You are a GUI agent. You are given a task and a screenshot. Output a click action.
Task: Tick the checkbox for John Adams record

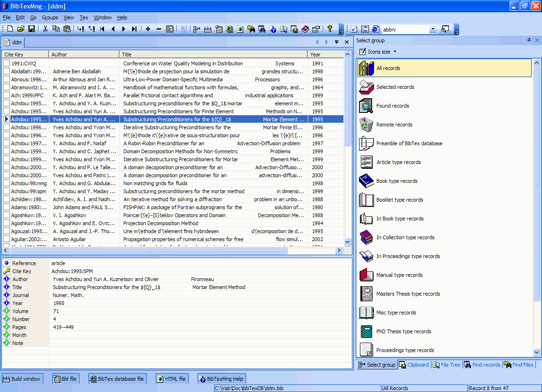click(x=7, y=207)
